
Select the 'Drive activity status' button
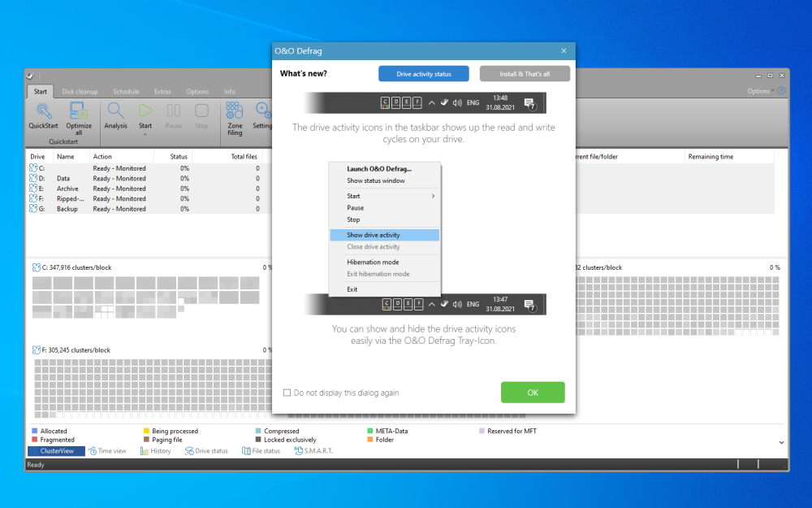423,74
